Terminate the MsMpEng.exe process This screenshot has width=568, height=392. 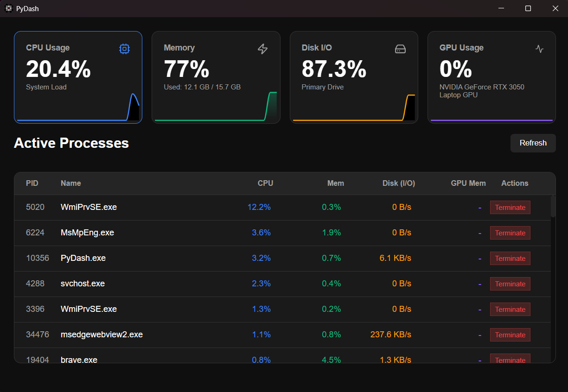pos(510,233)
